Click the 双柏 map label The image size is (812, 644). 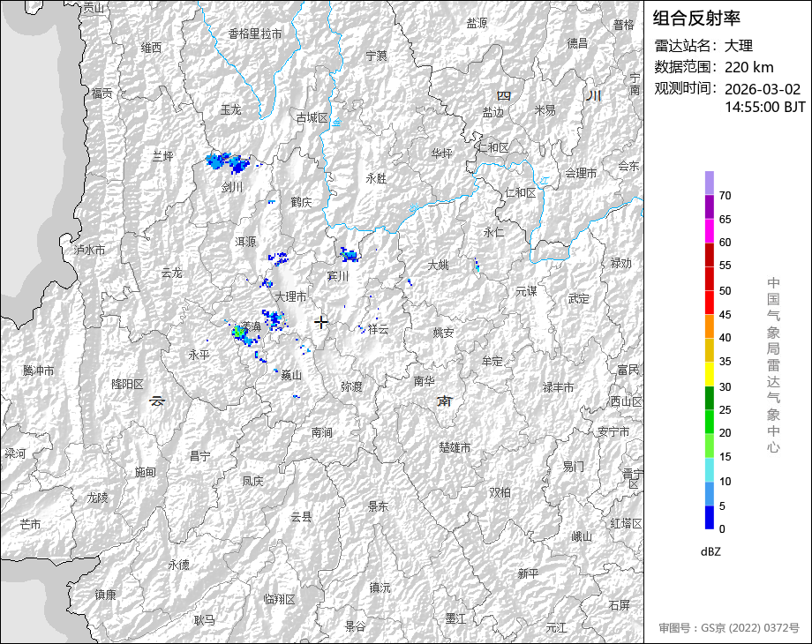(500, 492)
